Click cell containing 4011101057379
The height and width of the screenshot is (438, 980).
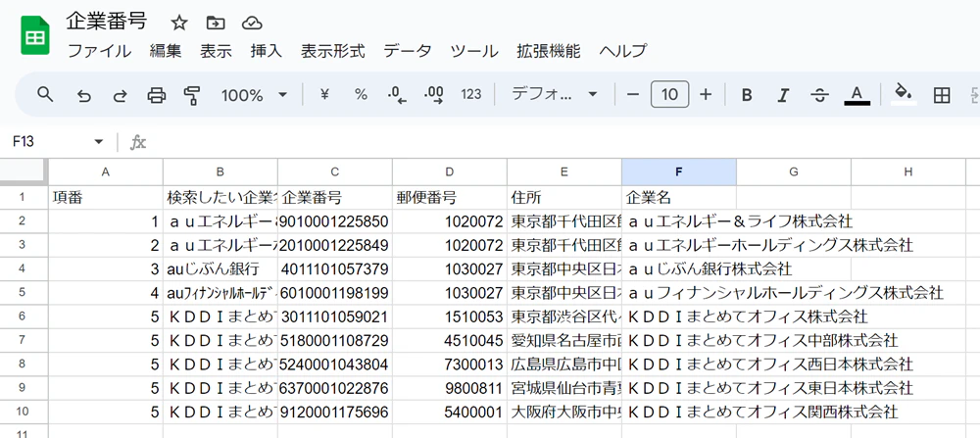point(335,268)
